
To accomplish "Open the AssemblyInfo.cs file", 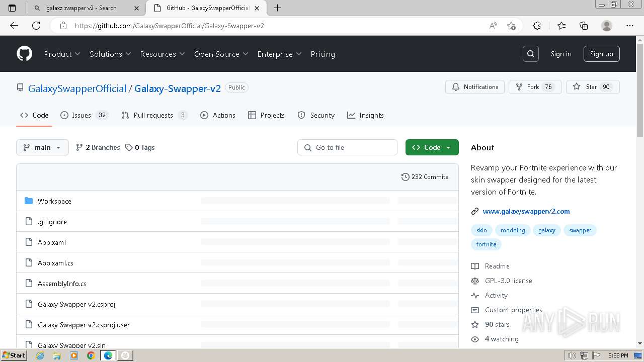I will coord(62,284).
